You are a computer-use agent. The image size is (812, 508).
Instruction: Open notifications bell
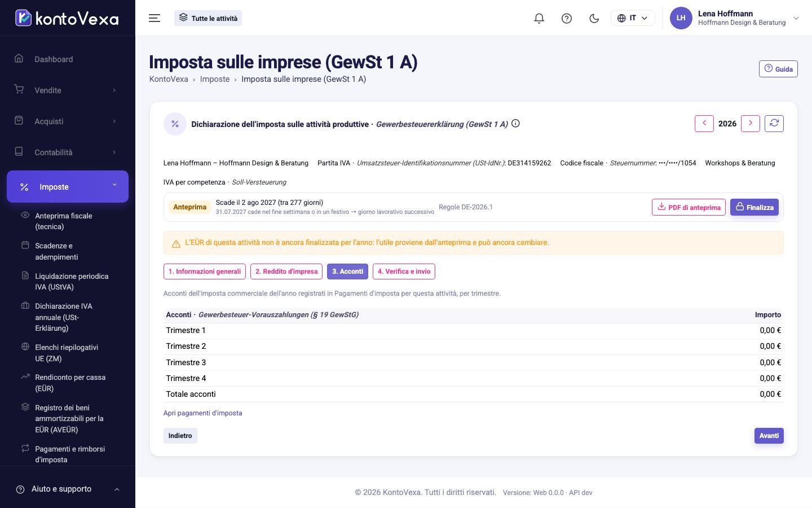539,18
